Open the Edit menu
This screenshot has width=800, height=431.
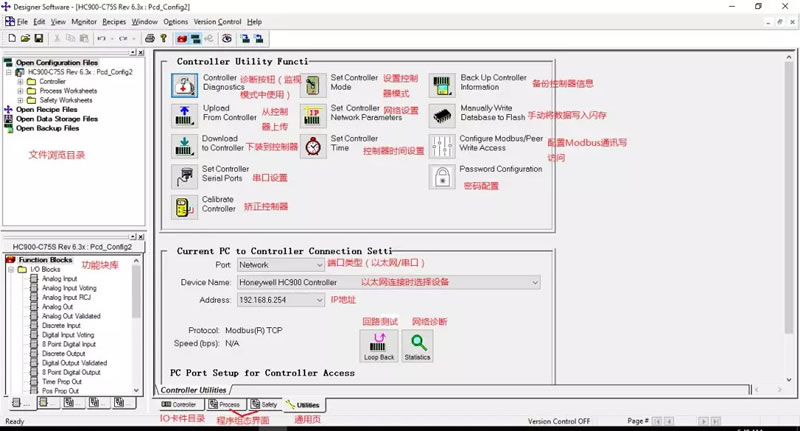tap(39, 21)
